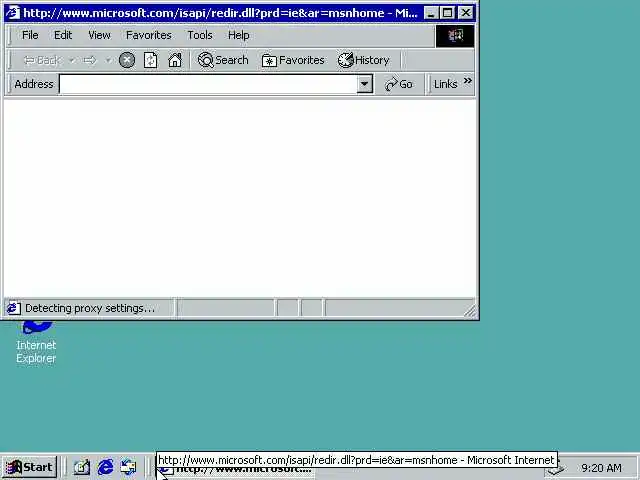Open the Edit menu
The width and height of the screenshot is (640, 480).
(63, 36)
